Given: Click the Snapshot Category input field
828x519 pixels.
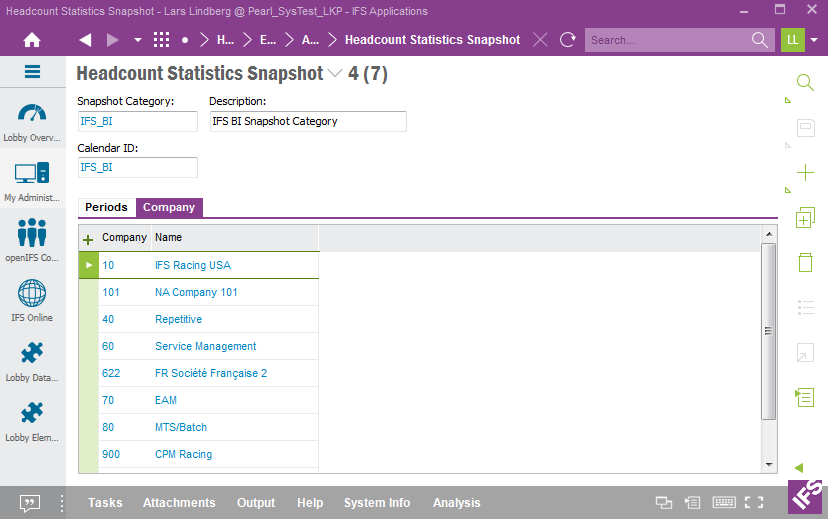Looking at the screenshot, I should 137,121.
